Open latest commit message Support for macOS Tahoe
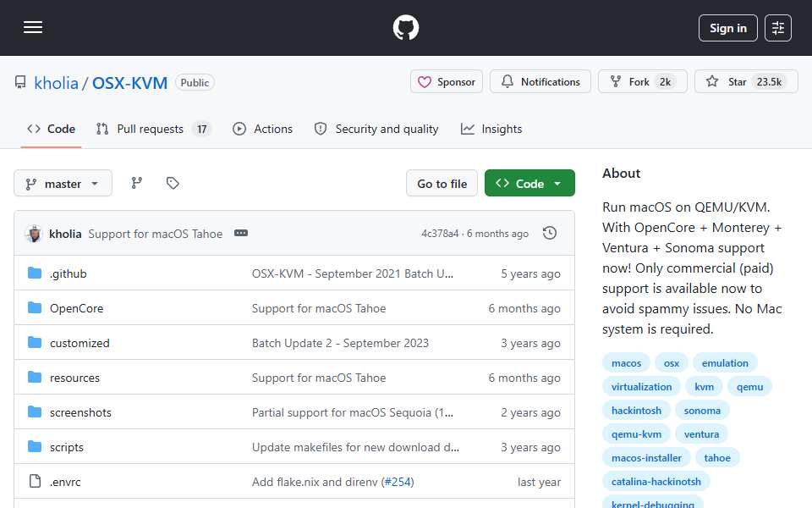The width and height of the screenshot is (812, 508). (156, 234)
